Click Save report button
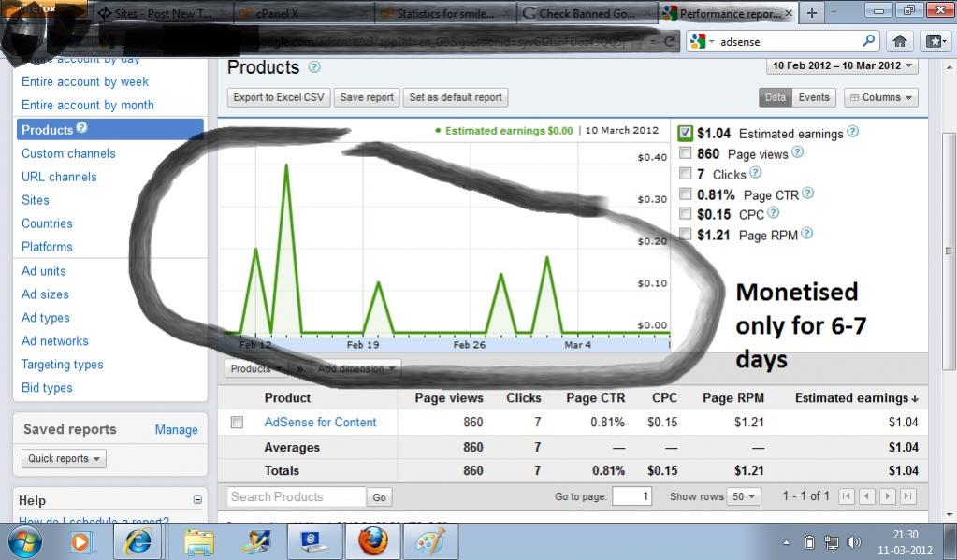Image resolution: width=957 pixels, height=560 pixels. (367, 97)
